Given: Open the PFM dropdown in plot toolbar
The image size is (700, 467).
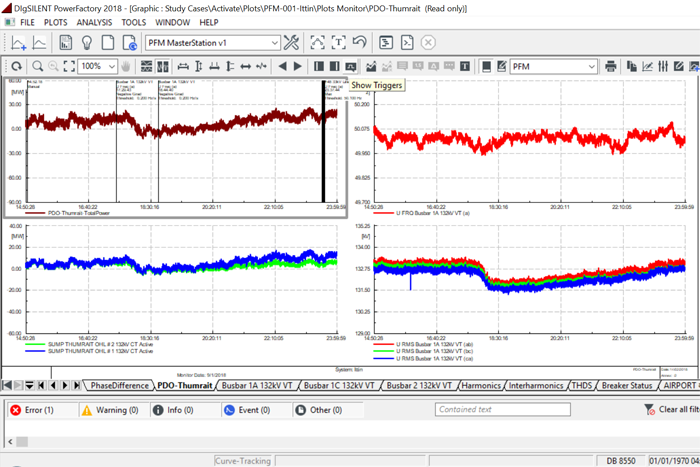Looking at the screenshot, I should [592, 66].
